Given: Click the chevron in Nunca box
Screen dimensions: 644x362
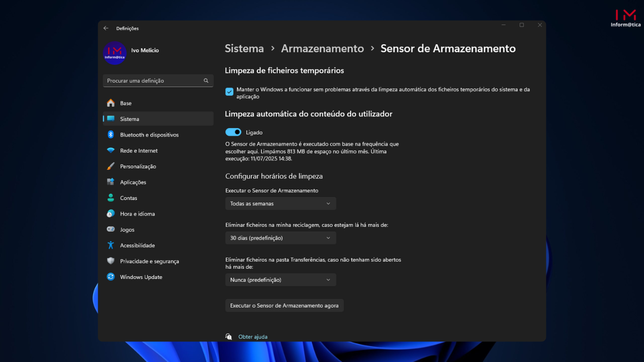Looking at the screenshot, I should click(x=328, y=280).
